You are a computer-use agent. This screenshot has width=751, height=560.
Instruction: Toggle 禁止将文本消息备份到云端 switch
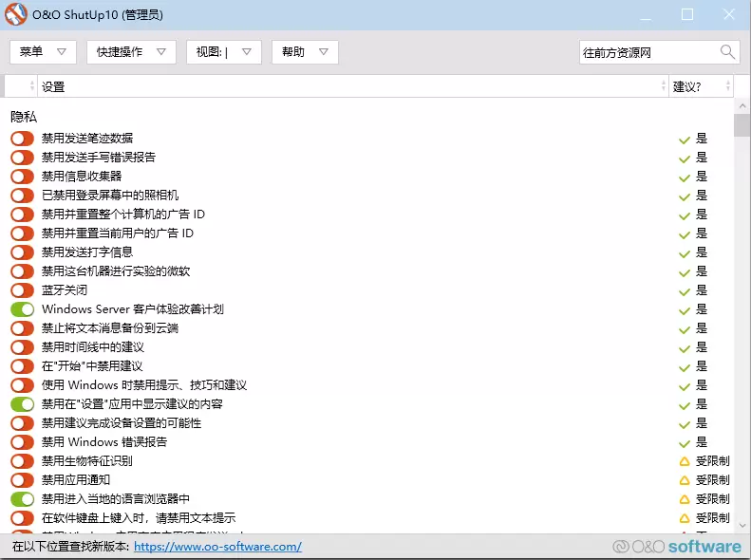[22, 328]
